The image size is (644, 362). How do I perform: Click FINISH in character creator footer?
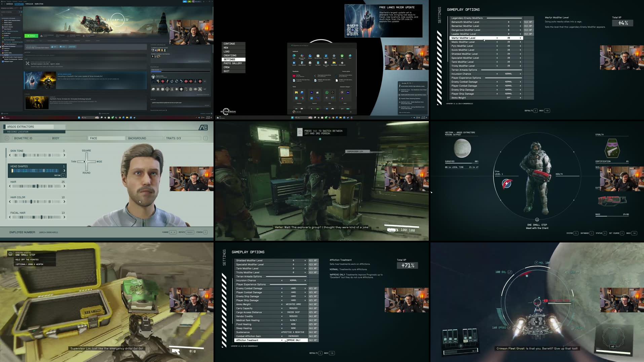click(202, 232)
